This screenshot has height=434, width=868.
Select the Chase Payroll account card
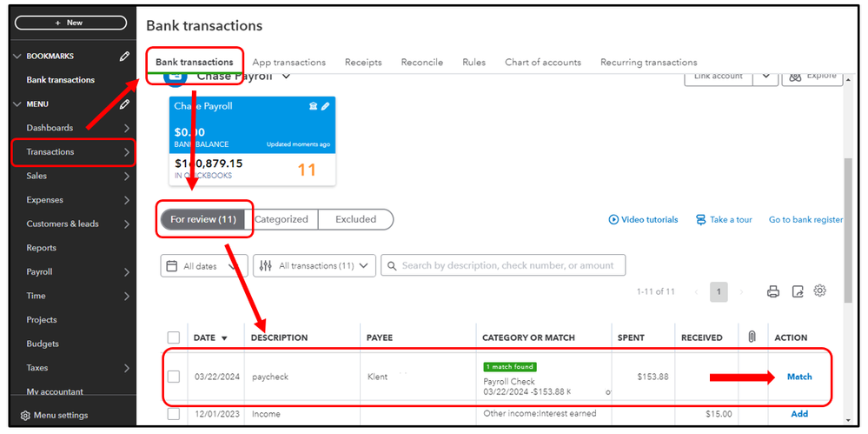click(x=253, y=141)
